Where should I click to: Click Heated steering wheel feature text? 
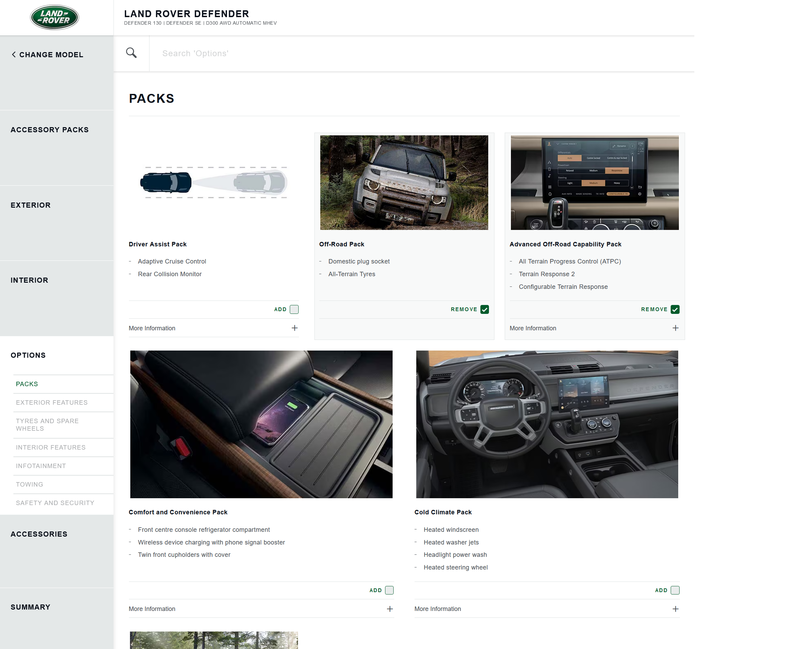click(x=455, y=567)
